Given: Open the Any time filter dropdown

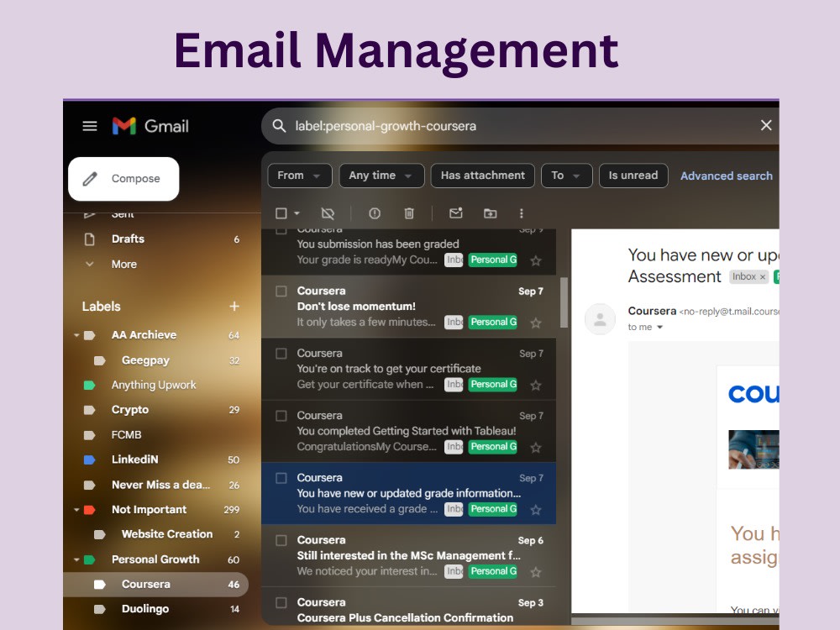Looking at the screenshot, I should [381, 176].
